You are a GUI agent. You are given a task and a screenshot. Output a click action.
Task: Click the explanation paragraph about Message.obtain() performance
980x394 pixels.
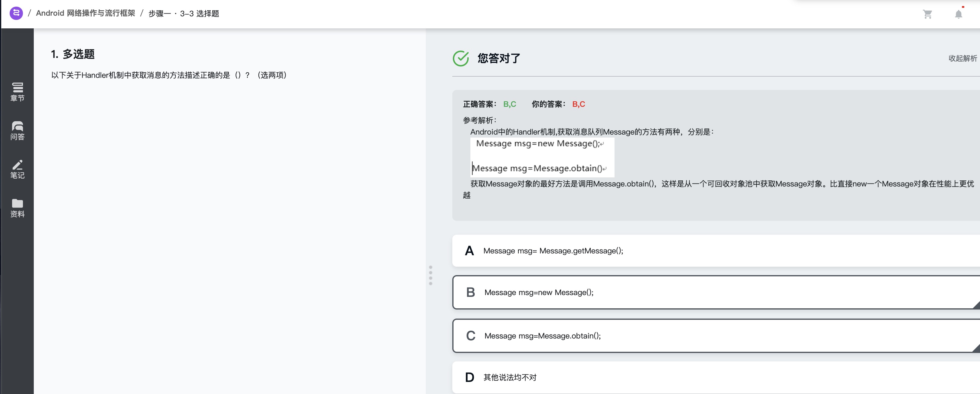718,189
